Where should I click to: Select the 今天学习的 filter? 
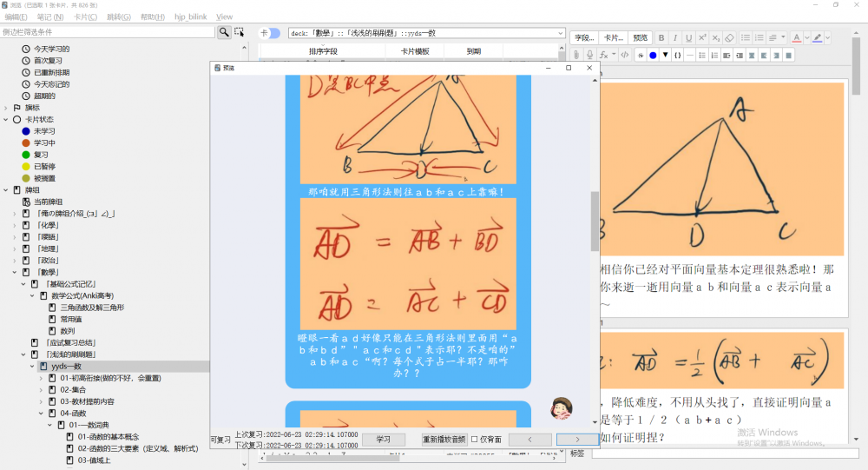coord(51,49)
